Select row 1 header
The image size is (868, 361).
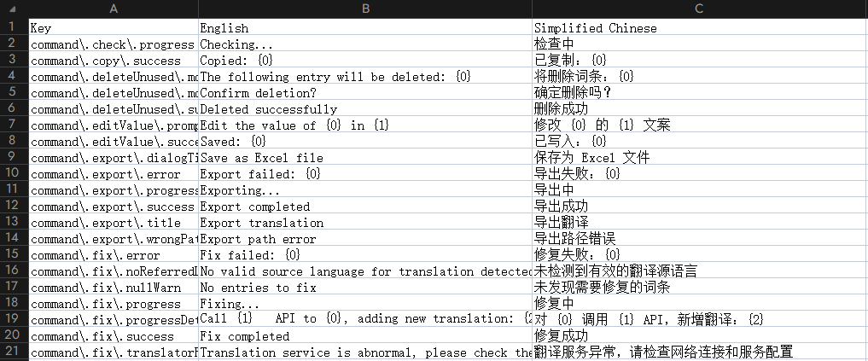[14, 27]
